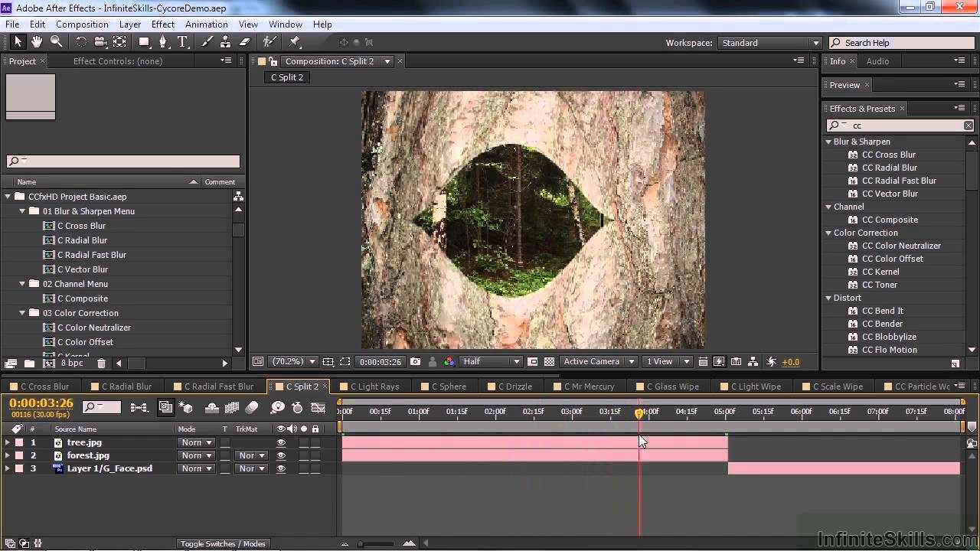The width and height of the screenshot is (980, 551).
Task: Collapse the 01 Blur & Sharpen Menu folder
Action: tap(23, 211)
